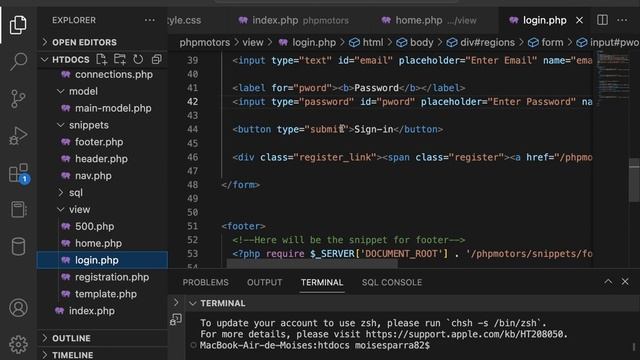Open the Database view icon
This screenshot has height=360, width=640.
pyautogui.click(x=18, y=247)
